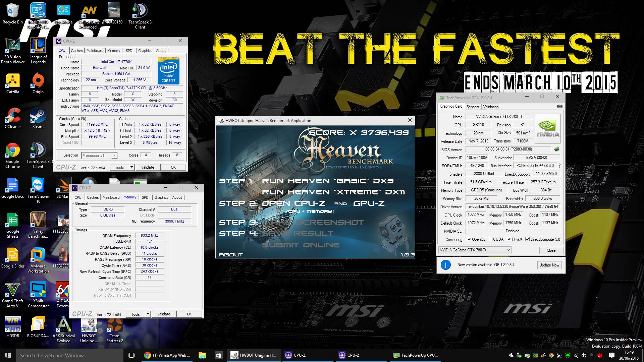Open the Processor #1 selection dropdown
Viewport: 644px width, 362px height.
pos(99,155)
